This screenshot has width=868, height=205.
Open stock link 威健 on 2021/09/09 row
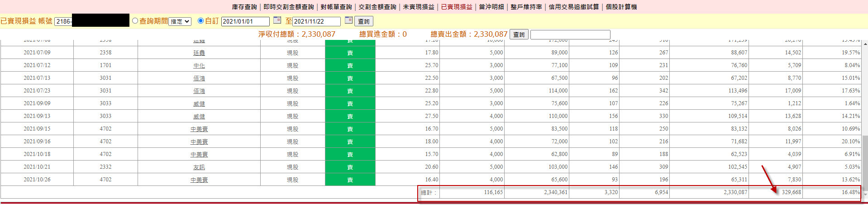199,104
